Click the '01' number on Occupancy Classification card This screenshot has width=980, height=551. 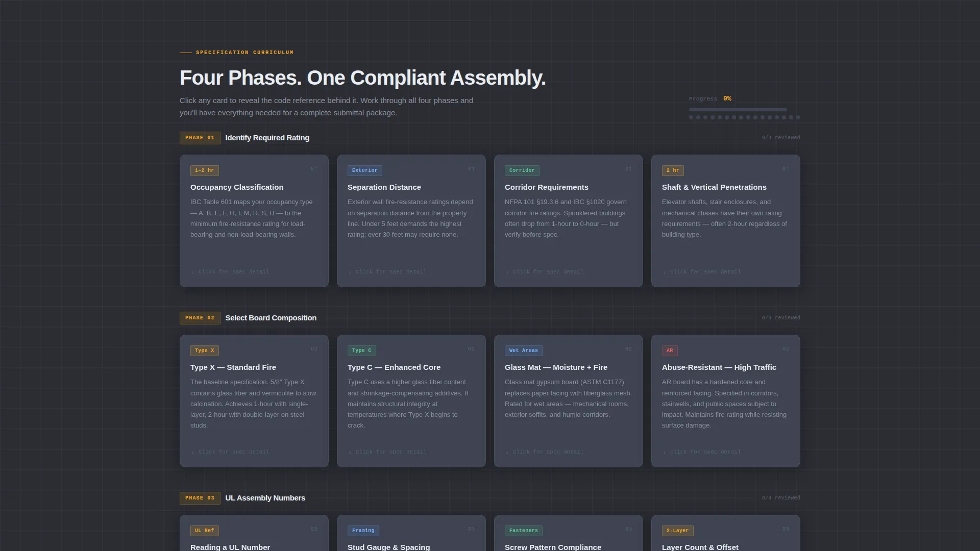coord(314,169)
